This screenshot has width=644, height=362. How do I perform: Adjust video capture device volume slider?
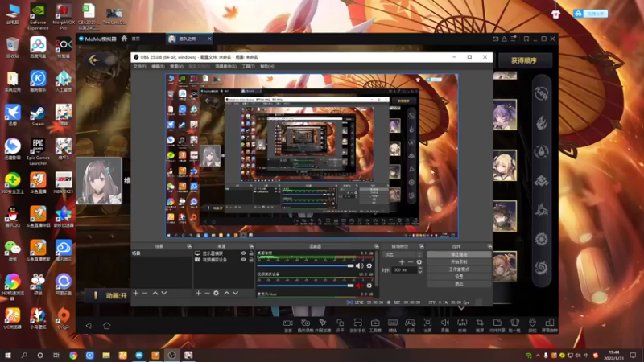(x=306, y=286)
